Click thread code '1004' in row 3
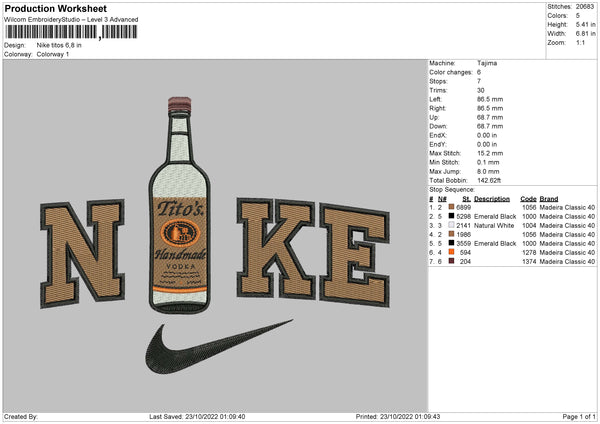This screenshot has width=600, height=424. pos(529,225)
